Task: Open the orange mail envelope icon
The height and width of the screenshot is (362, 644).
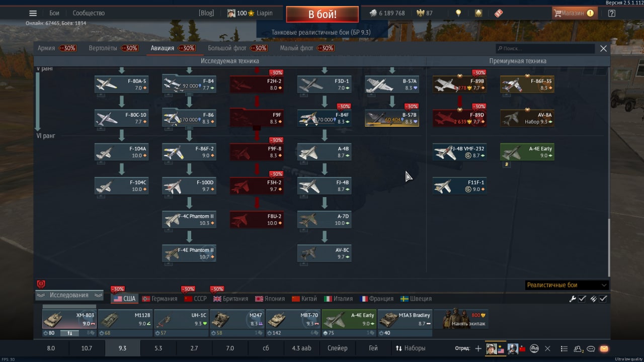Action: click(x=604, y=348)
